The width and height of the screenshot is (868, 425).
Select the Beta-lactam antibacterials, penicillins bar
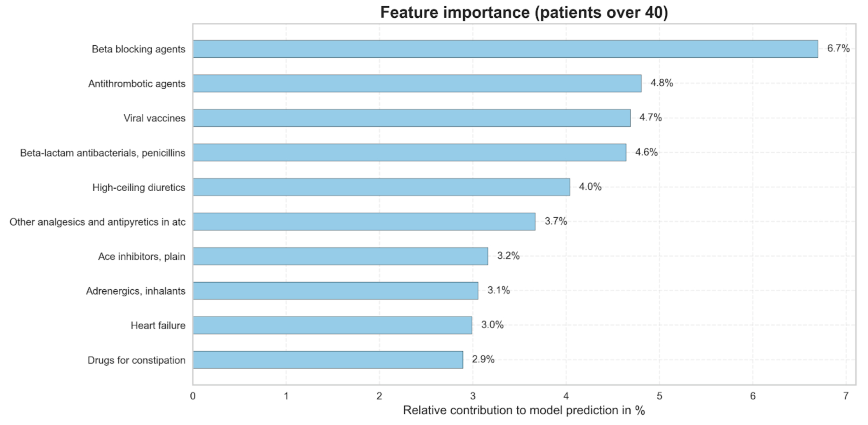click(409, 153)
